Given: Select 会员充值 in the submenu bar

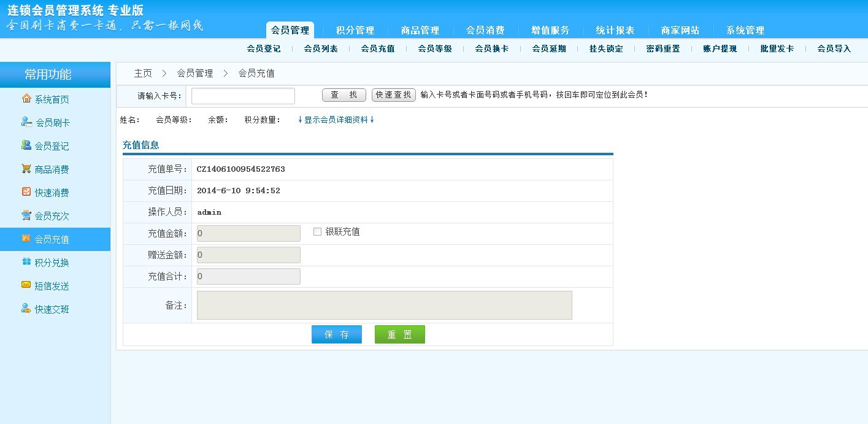Looking at the screenshot, I should (378, 48).
